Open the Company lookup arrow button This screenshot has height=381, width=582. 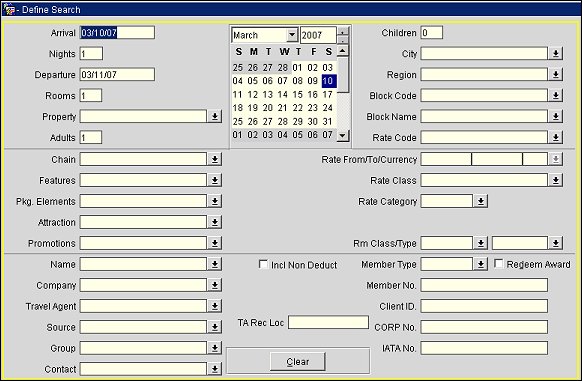(x=214, y=285)
